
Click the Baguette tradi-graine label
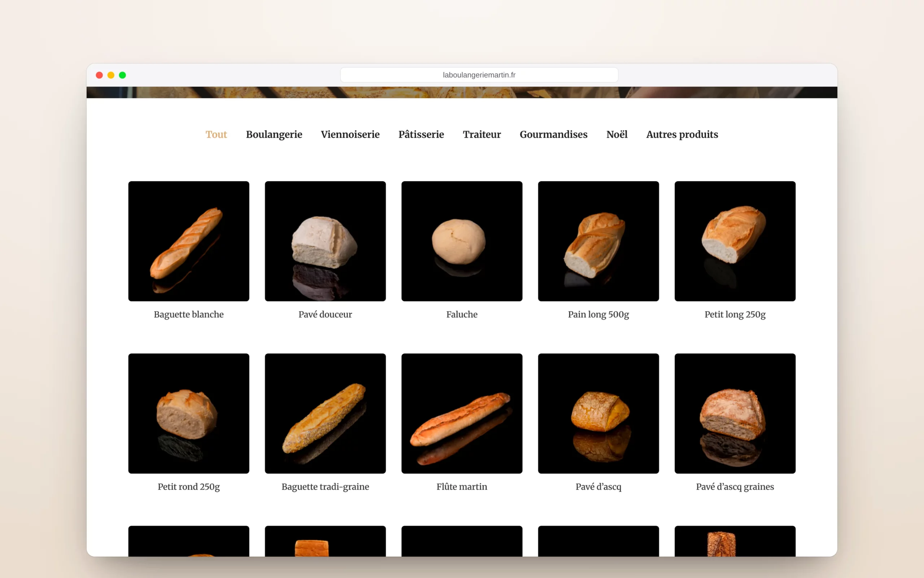click(x=325, y=487)
